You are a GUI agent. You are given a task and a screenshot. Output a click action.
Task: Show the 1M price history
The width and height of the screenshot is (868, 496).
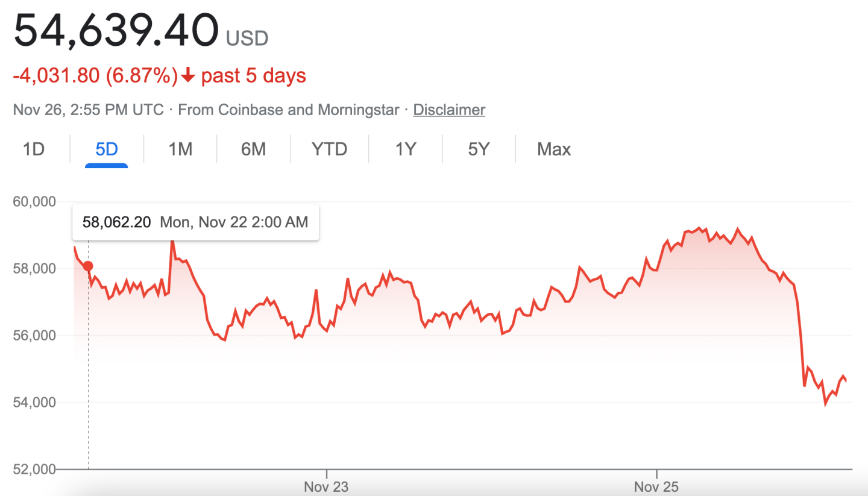click(x=180, y=149)
